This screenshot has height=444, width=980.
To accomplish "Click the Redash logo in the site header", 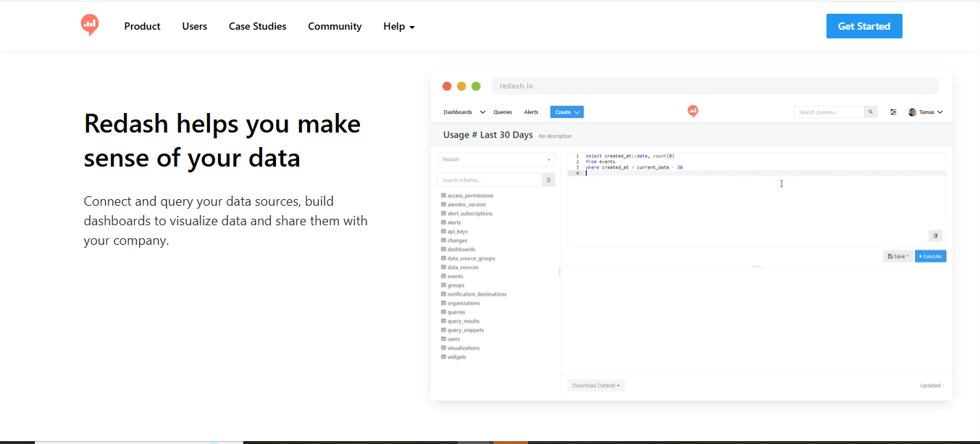I will point(90,25).
